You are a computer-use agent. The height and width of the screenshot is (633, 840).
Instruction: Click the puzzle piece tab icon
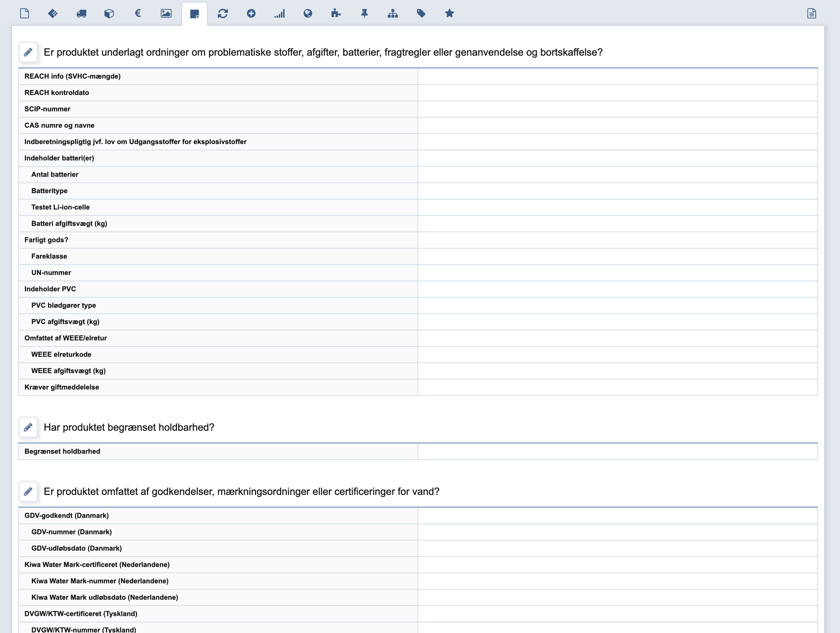click(x=336, y=14)
